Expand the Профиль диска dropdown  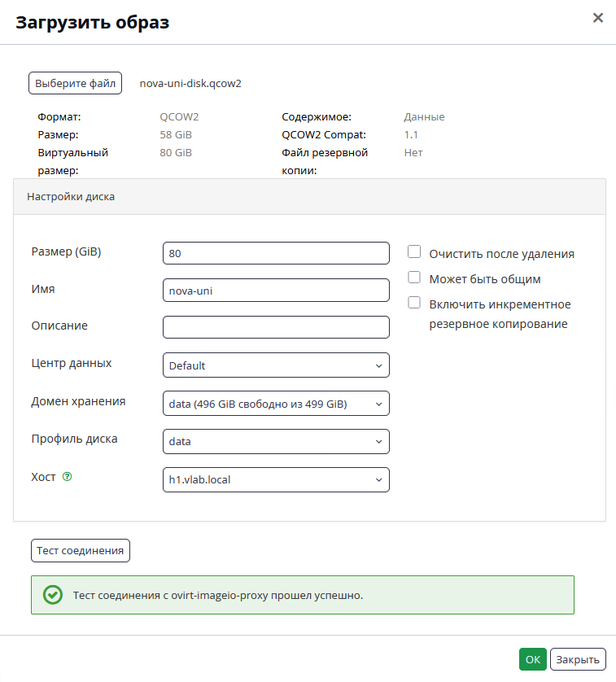click(x=276, y=441)
